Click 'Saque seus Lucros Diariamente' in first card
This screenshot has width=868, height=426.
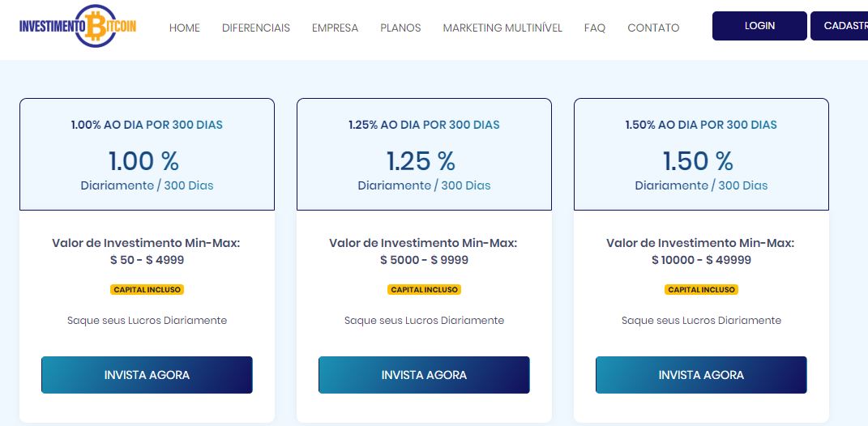(147, 321)
